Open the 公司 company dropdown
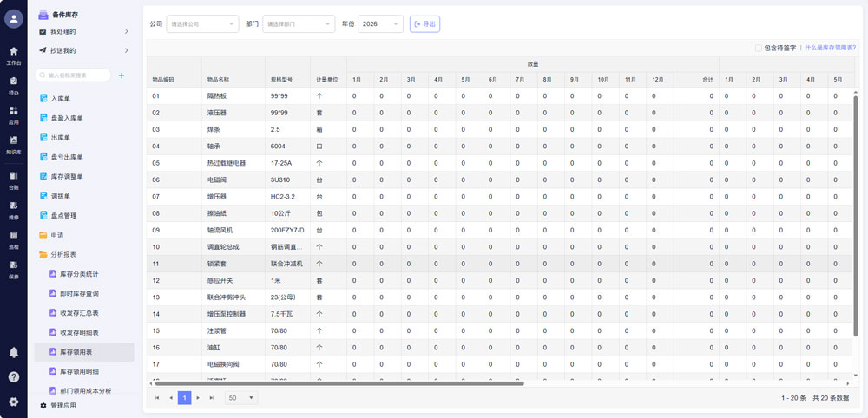Image resolution: width=868 pixels, height=418 pixels. click(x=201, y=24)
